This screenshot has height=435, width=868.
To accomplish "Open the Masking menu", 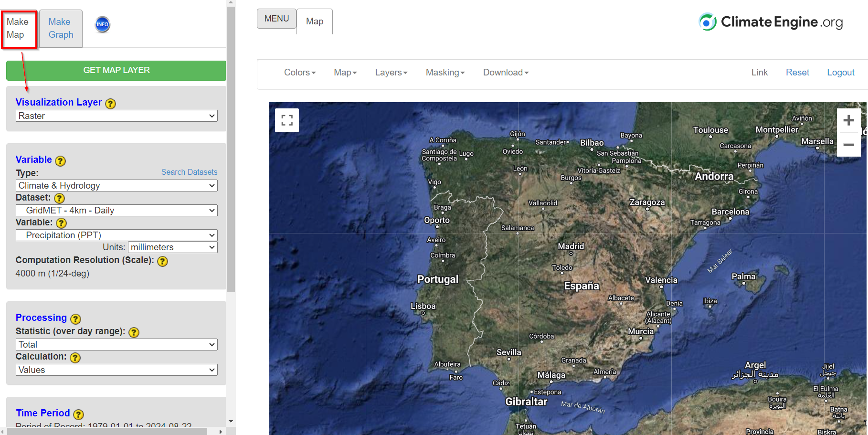I will [x=445, y=73].
